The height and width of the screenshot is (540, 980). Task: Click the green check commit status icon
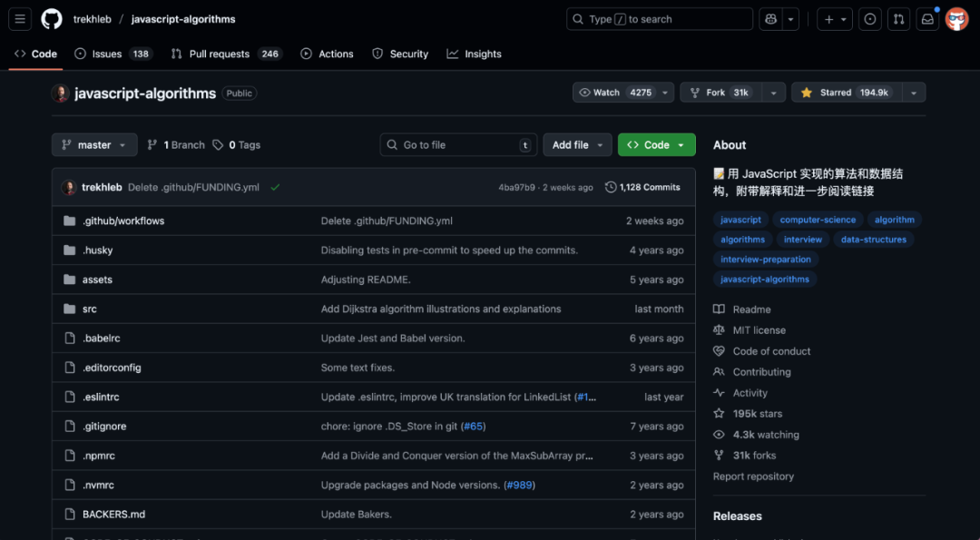pos(275,188)
